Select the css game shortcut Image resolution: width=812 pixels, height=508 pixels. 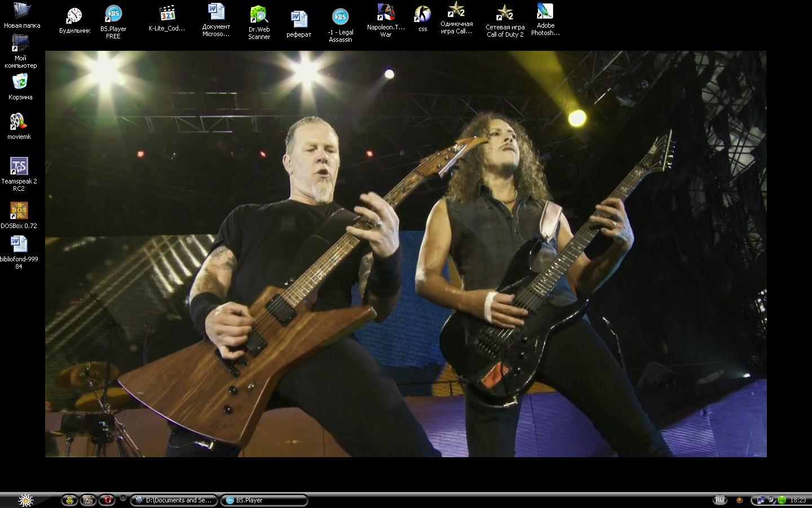click(422, 14)
